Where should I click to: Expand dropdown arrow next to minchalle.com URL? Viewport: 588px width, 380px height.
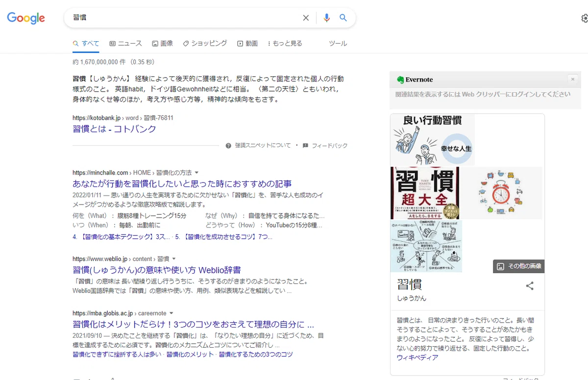click(196, 173)
